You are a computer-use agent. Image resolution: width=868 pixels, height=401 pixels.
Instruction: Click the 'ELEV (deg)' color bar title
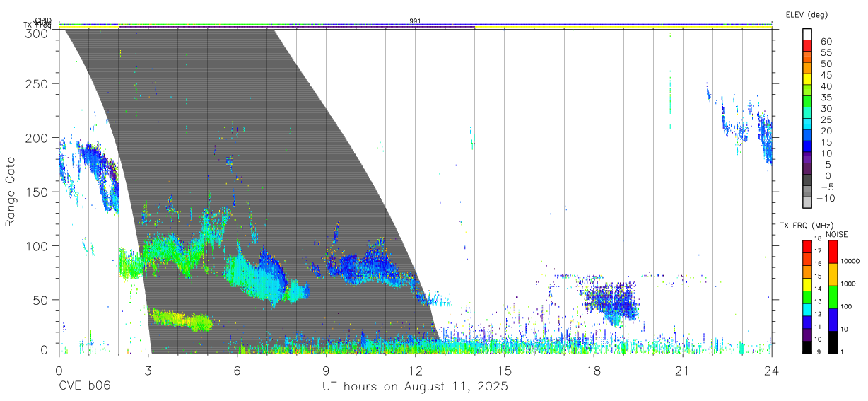click(806, 14)
